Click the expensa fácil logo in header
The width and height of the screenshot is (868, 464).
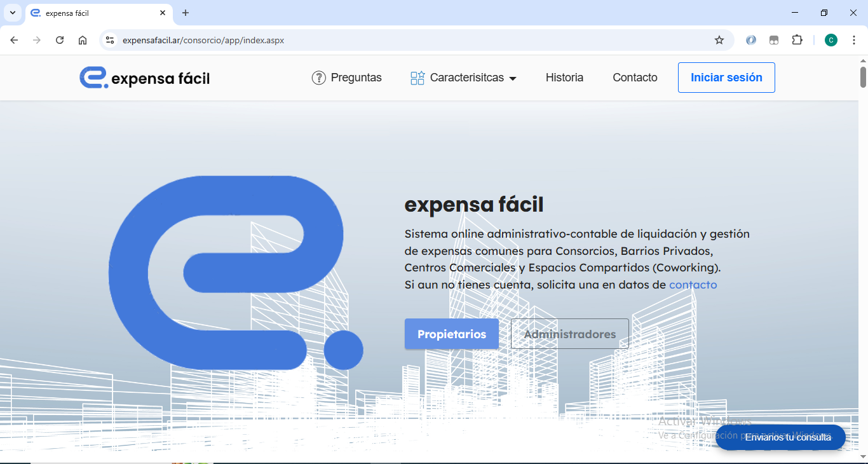(144, 78)
